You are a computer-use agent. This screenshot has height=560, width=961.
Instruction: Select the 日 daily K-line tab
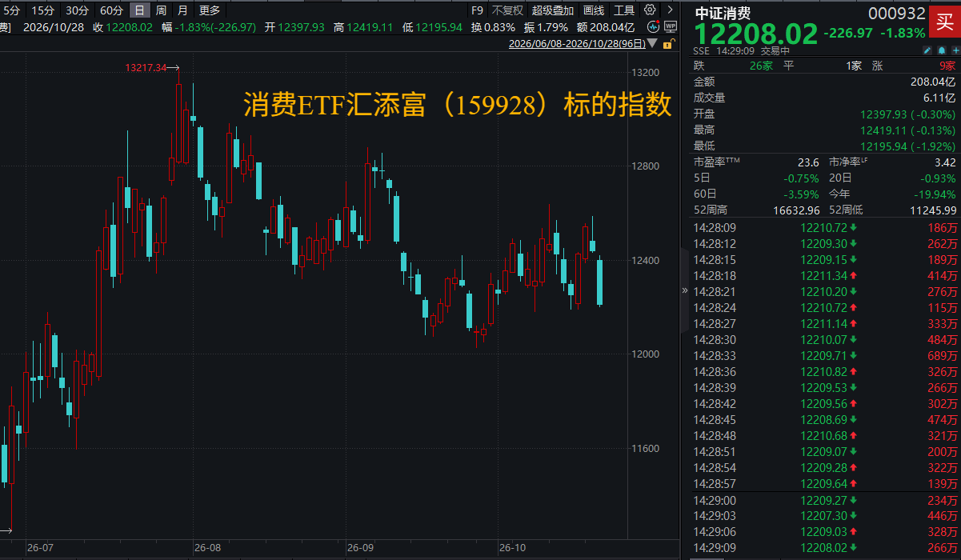pyautogui.click(x=140, y=10)
